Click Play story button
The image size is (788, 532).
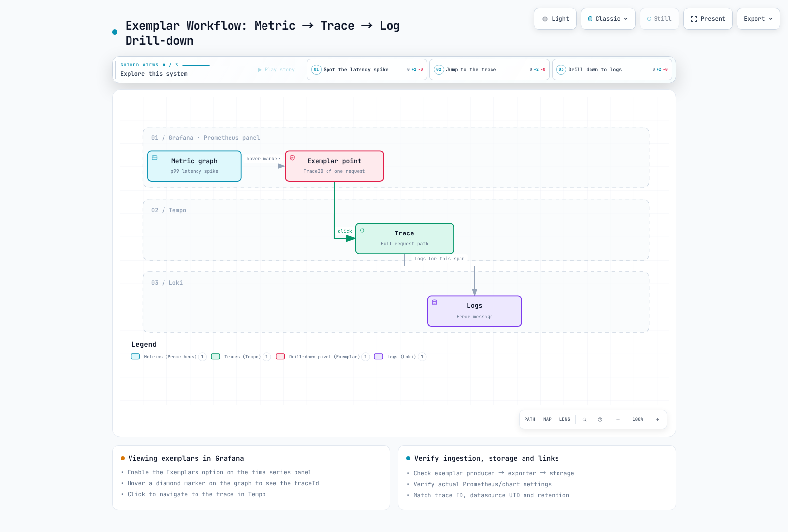[x=276, y=70]
